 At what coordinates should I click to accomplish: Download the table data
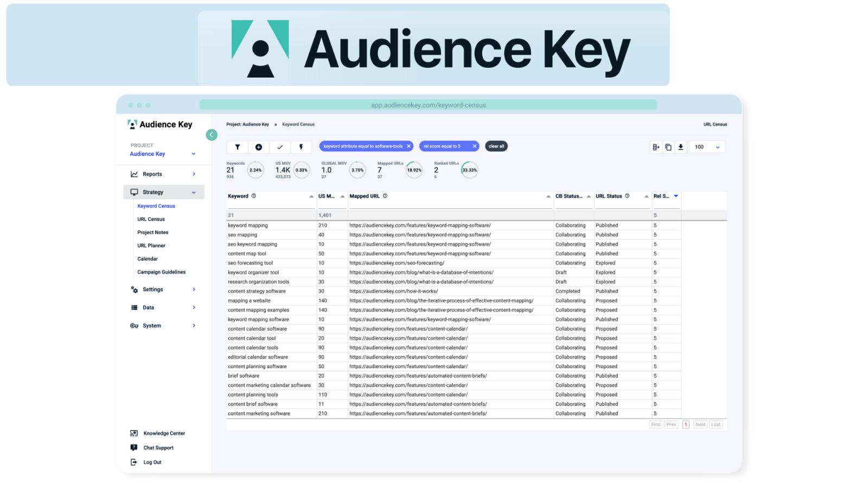[x=681, y=147]
